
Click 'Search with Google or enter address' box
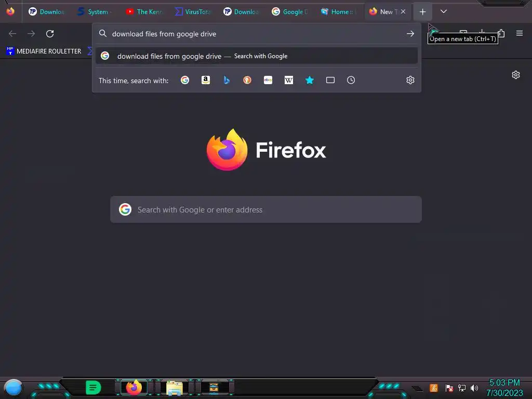click(266, 209)
